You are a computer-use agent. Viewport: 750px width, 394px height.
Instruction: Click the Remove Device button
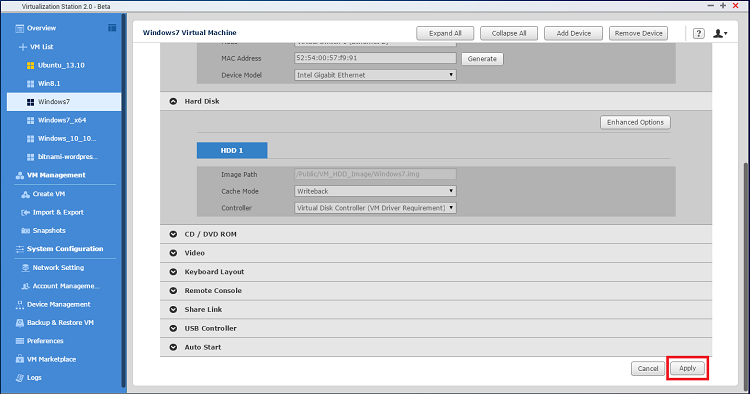tap(638, 33)
